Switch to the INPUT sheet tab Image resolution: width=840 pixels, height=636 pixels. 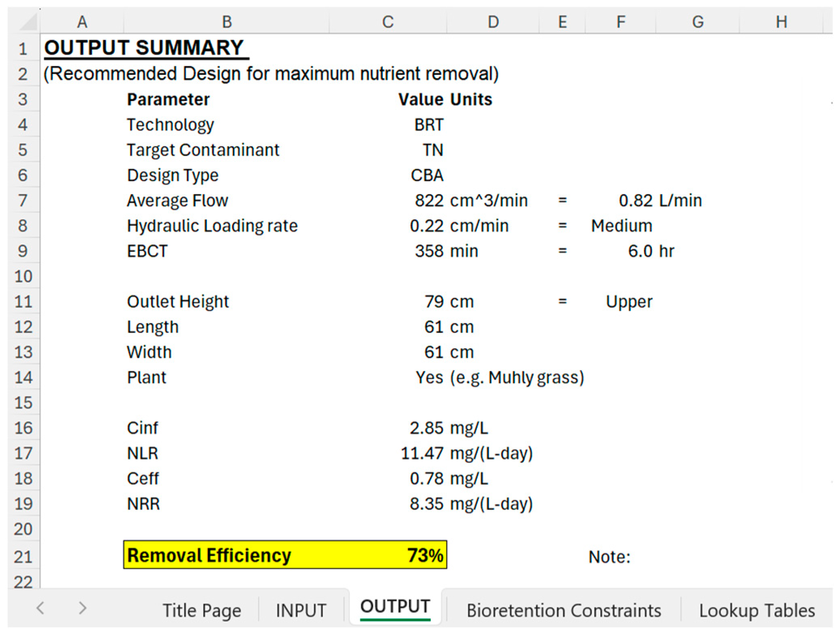[301, 610]
